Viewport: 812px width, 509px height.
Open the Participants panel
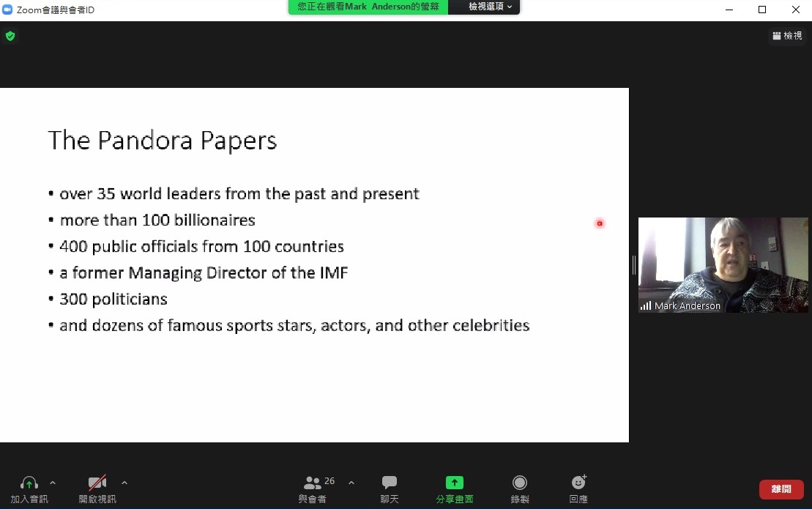pos(313,483)
